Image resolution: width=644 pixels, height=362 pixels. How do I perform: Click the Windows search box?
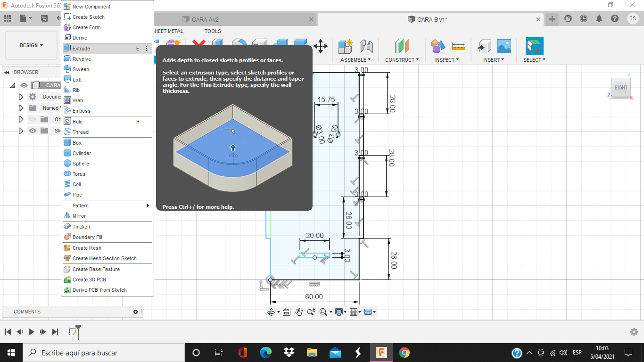click(104, 353)
